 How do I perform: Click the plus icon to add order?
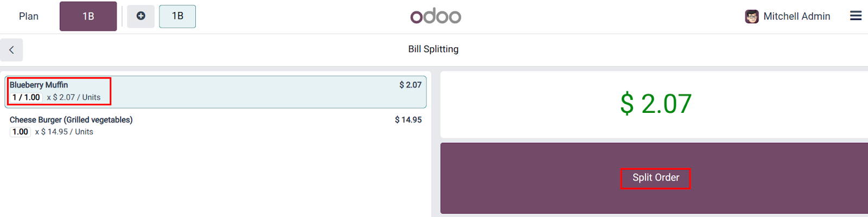[x=141, y=16]
